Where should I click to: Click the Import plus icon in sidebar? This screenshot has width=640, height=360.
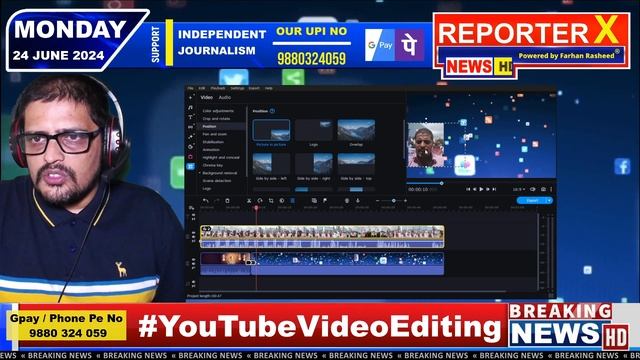pyautogui.click(x=191, y=98)
